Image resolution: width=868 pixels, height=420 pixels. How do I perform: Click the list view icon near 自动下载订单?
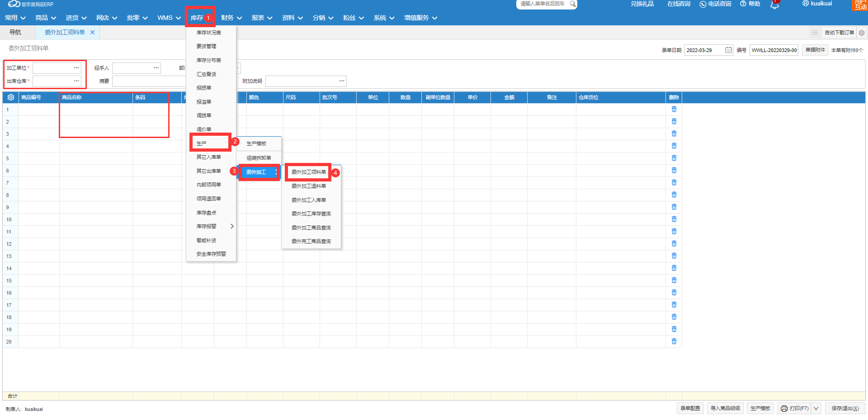tap(814, 33)
